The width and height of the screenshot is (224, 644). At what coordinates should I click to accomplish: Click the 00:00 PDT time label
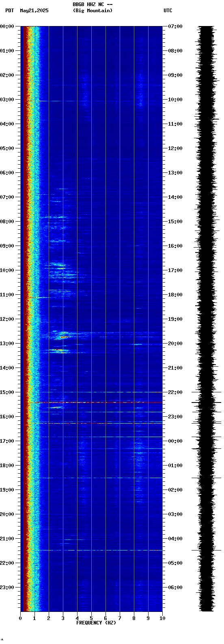tap(7, 26)
